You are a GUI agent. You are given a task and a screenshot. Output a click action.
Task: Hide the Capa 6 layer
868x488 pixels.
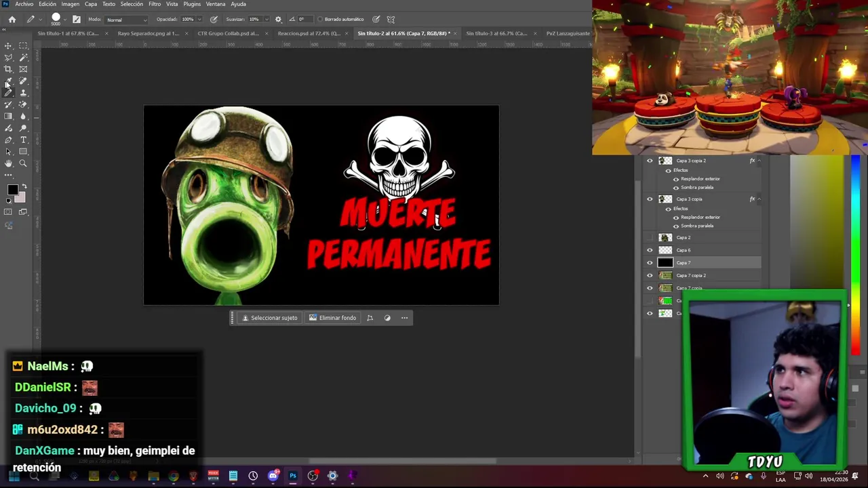point(650,250)
